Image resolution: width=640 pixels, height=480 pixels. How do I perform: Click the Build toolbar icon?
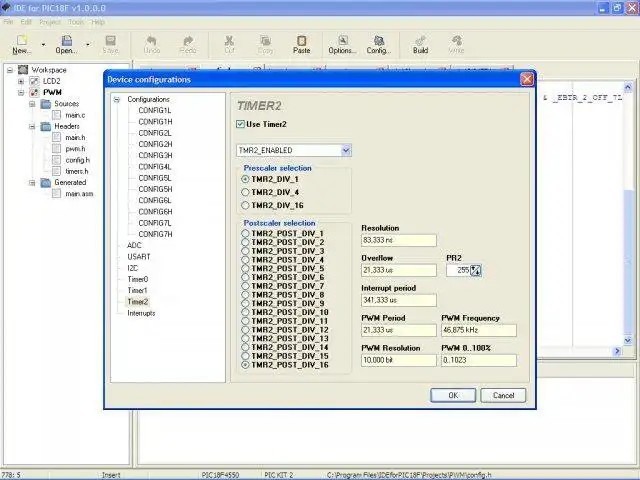click(x=420, y=40)
